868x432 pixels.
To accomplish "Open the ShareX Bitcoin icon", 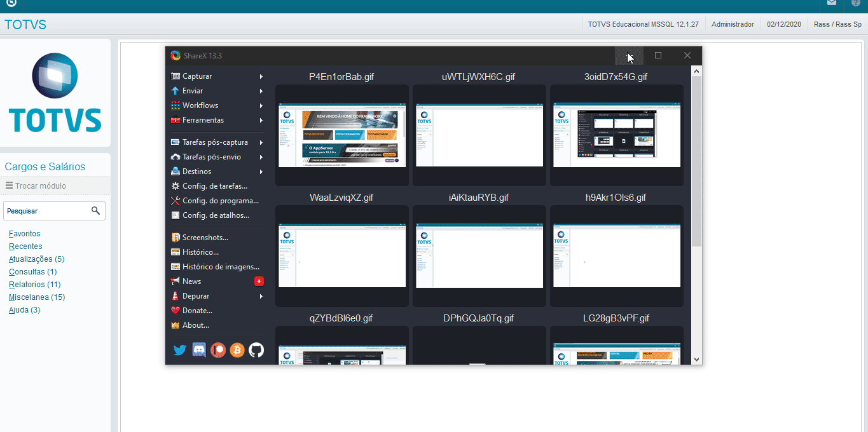I will pos(237,350).
